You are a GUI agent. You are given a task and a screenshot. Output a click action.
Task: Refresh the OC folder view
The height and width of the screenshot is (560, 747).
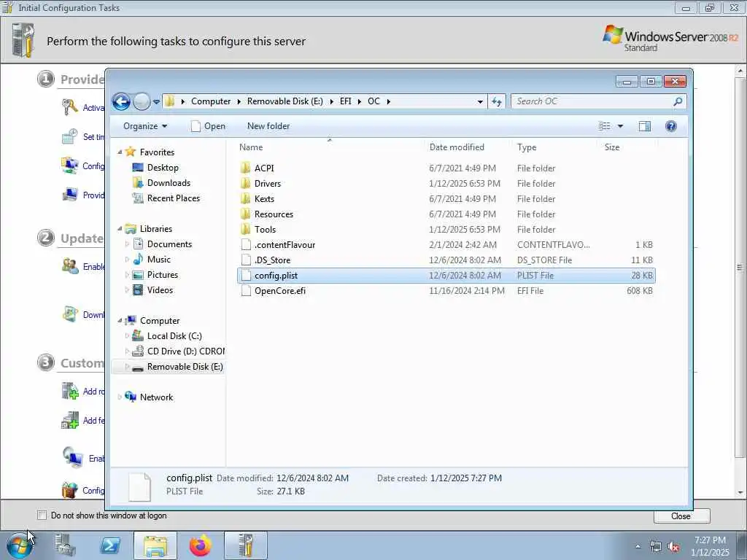click(496, 101)
